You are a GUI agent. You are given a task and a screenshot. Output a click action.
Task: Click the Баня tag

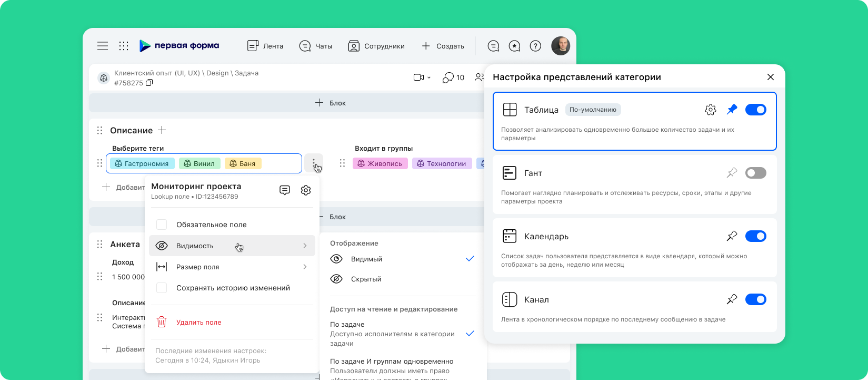(x=243, y=163)
